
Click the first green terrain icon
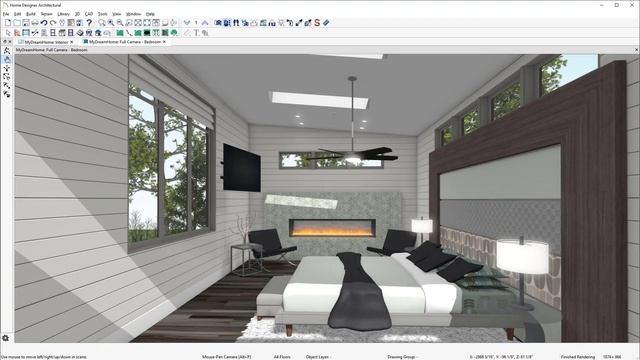click(120, 33)
